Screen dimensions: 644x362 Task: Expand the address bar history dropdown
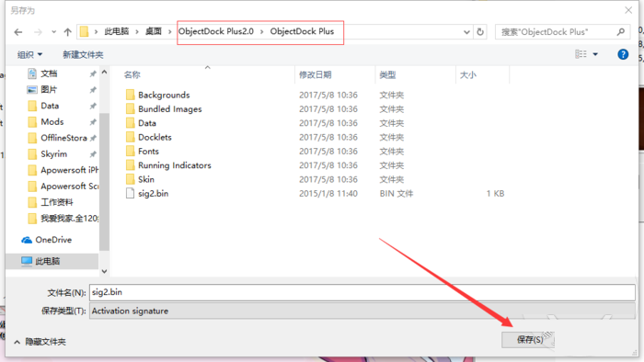(x=466, y=32)
